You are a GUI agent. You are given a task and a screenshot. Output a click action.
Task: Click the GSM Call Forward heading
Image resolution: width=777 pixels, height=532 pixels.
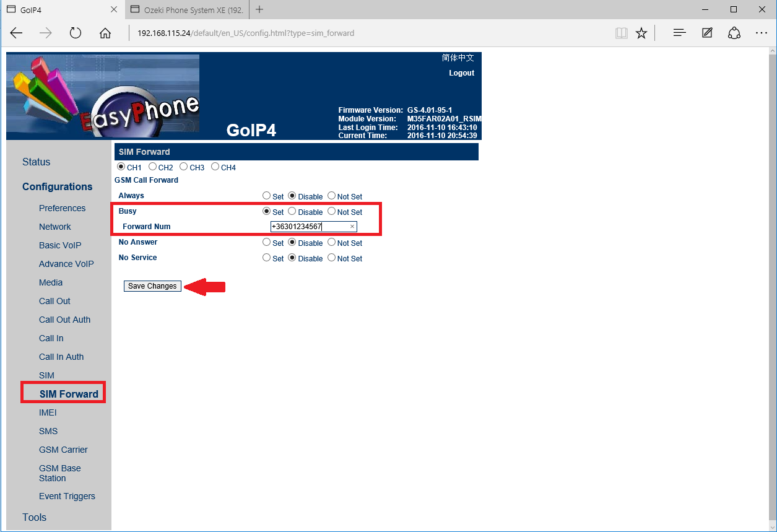pos(146,180)
